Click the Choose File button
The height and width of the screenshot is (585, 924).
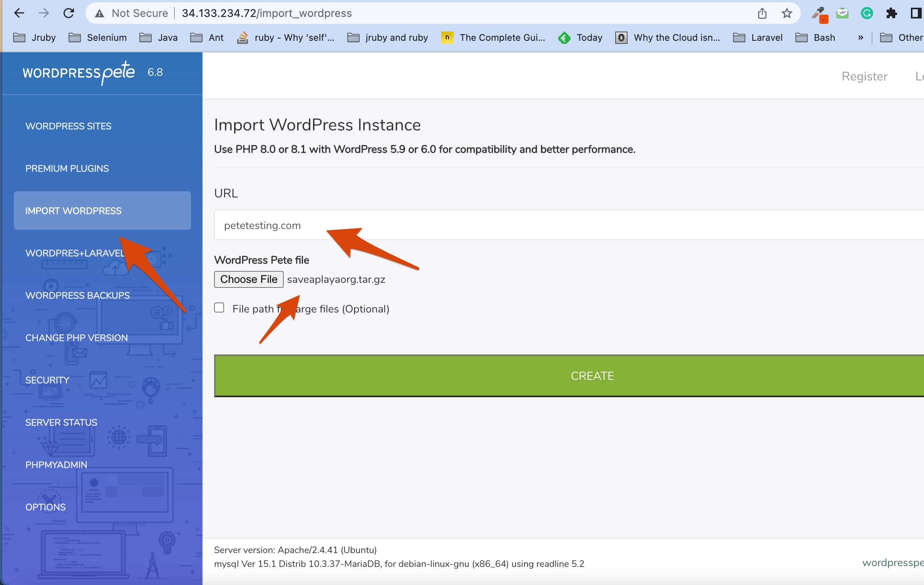[x=249, y=279]
